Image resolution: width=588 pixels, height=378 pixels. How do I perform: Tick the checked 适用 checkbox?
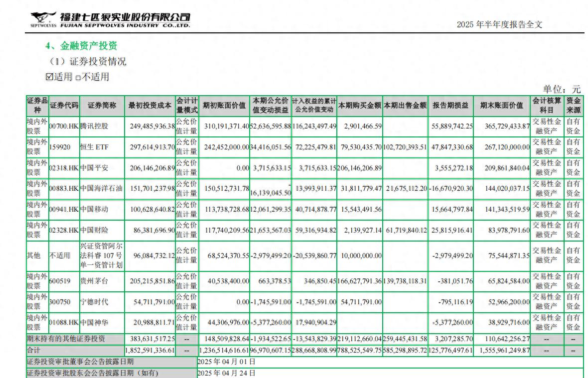49,77
